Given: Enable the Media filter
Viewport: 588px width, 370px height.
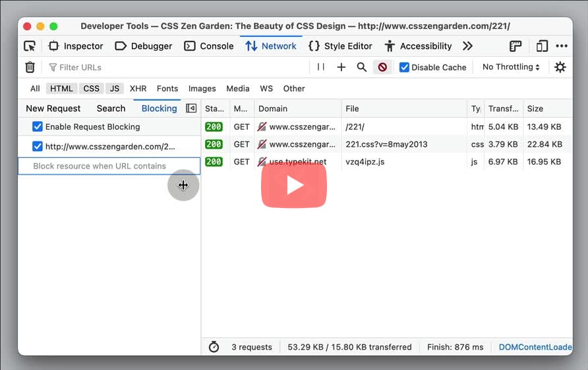Looking at the screenshot, I should point(238,89).
